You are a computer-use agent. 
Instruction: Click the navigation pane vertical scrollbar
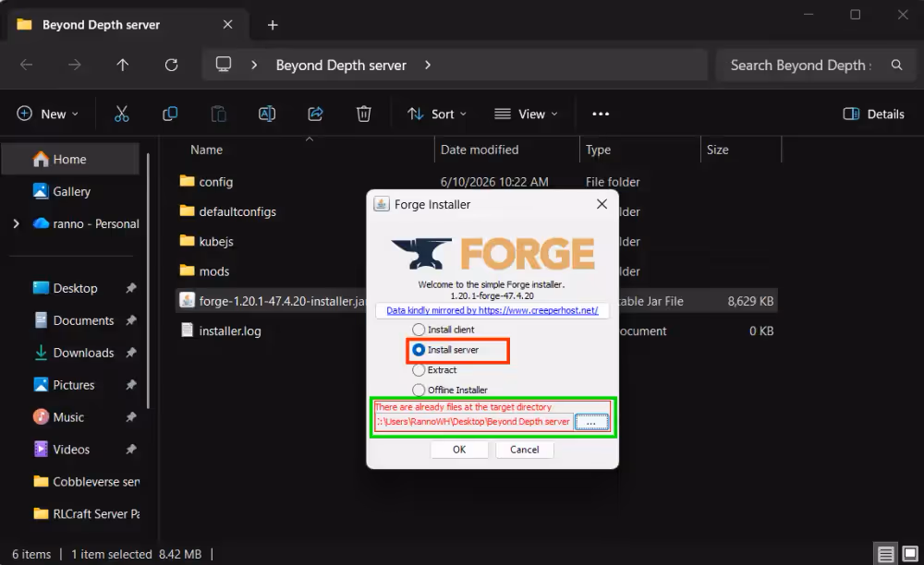coord(148,281)
